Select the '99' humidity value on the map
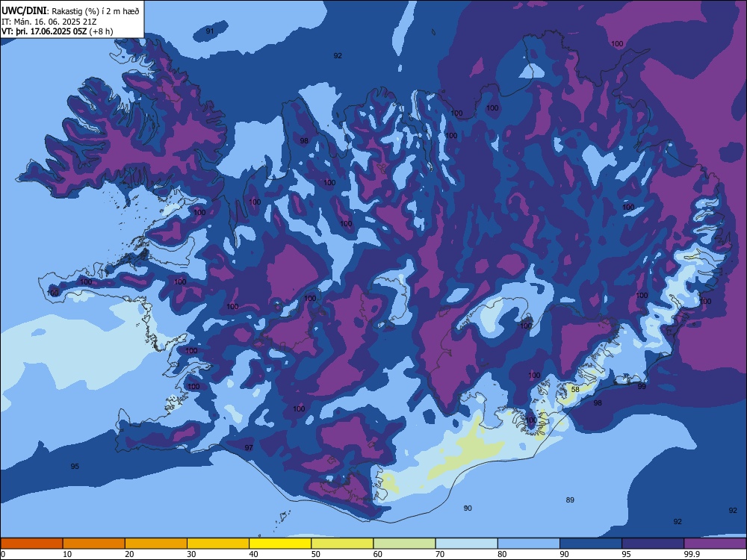 tap(642, 387)
